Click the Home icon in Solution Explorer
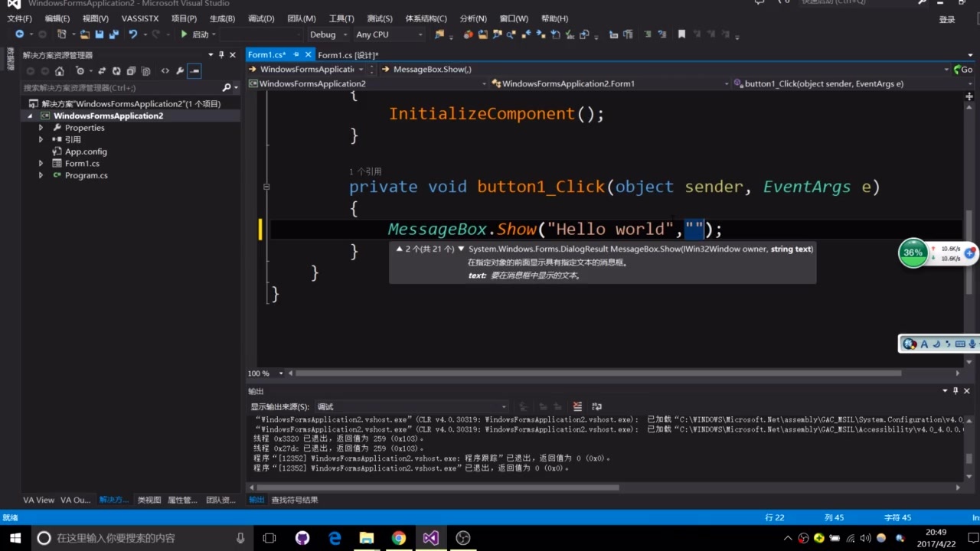 (x=59, y=71)
